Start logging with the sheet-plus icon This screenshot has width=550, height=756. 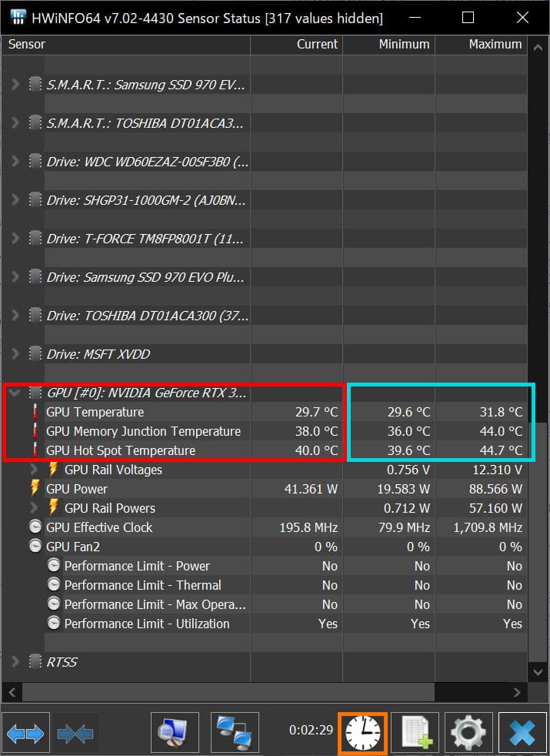(415, 734)
